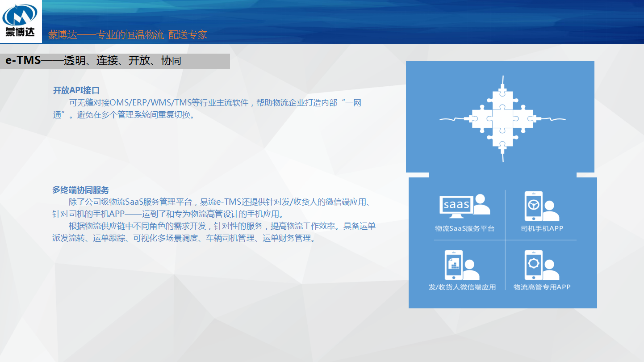Click the sentence mentioning OMS/ERP/WMS/TMS
This screenshot has width=644, height=362.
pyautogui.click(x=215, y=103)
